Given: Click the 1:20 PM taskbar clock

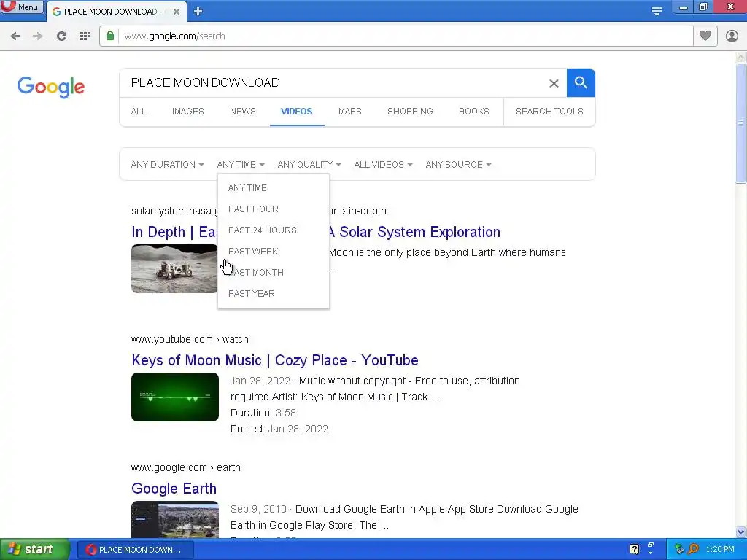Looking at the screenshot, I should [720, 549].
